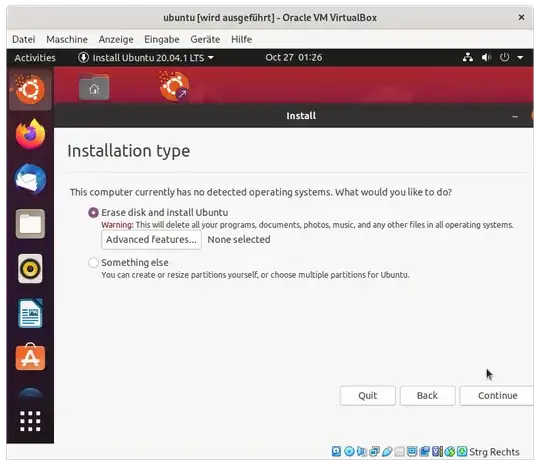This screenshot has height=466, width=540.
Task: Open the Install Ubuntu desktop shortcut
Action: (174, 86)
